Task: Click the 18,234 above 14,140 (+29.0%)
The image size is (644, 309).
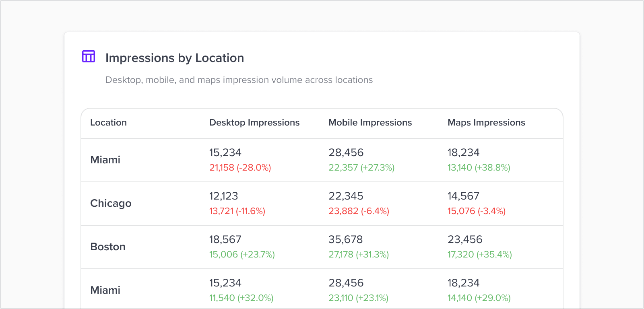Action: [x=464, y=283]
